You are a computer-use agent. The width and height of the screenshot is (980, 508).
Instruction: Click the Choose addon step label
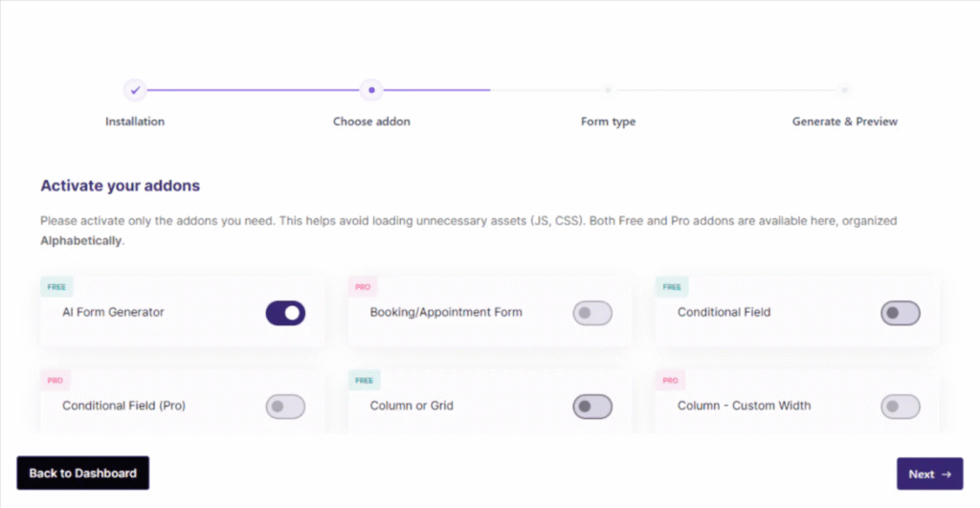[x=372, y=121]
